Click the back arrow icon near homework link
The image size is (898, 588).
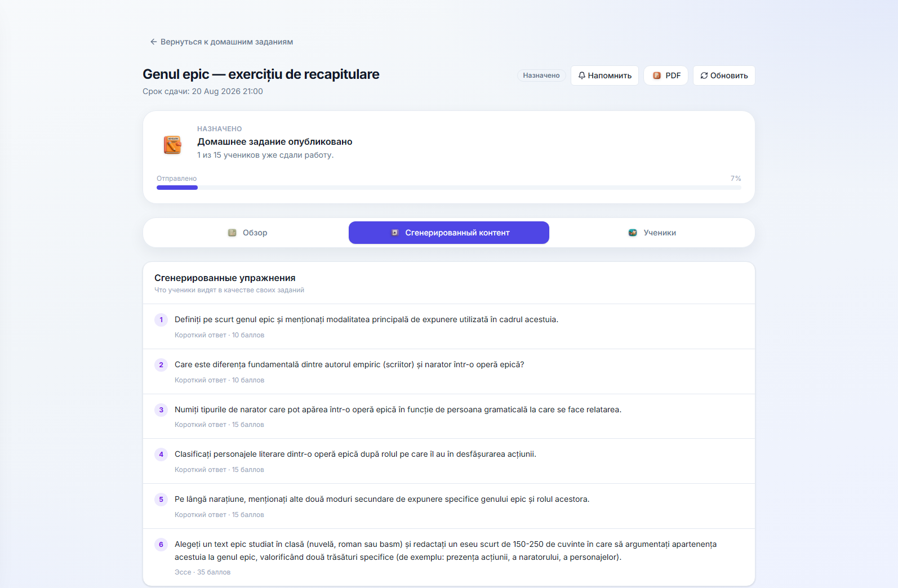[x=153, y=42]
